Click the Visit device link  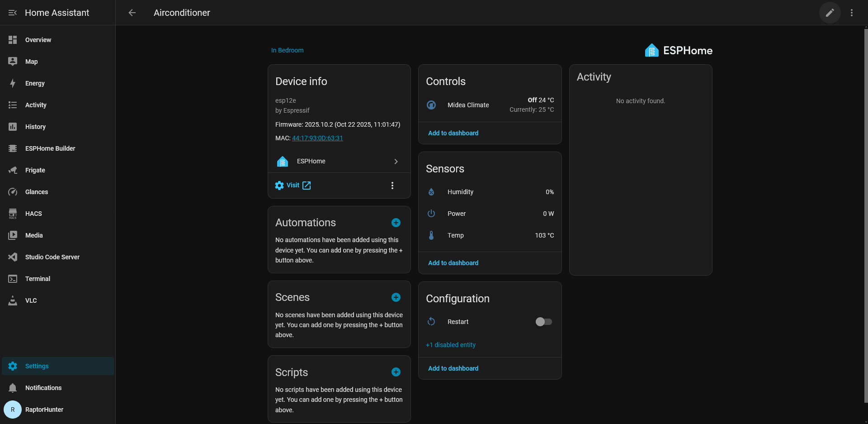click(x=293, y=186)
